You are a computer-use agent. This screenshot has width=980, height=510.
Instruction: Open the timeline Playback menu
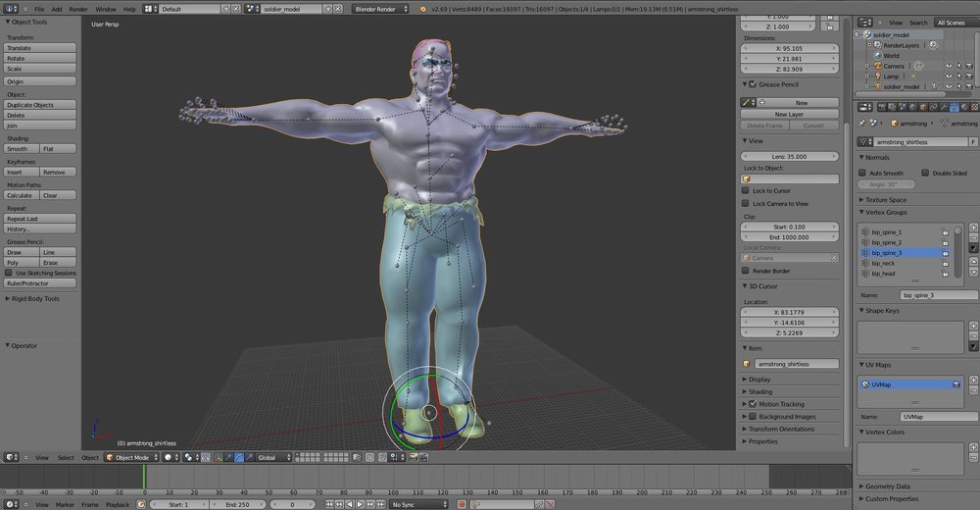coord(118,504)
